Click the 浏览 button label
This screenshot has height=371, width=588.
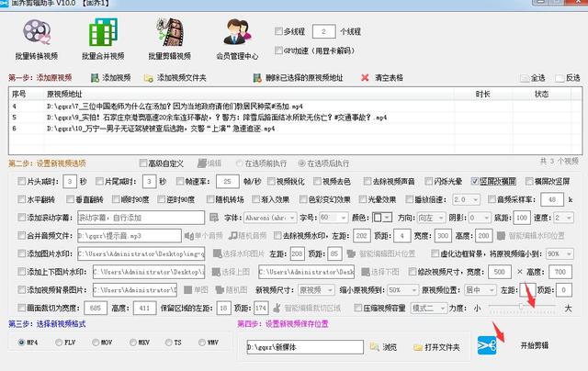(390, 347)
